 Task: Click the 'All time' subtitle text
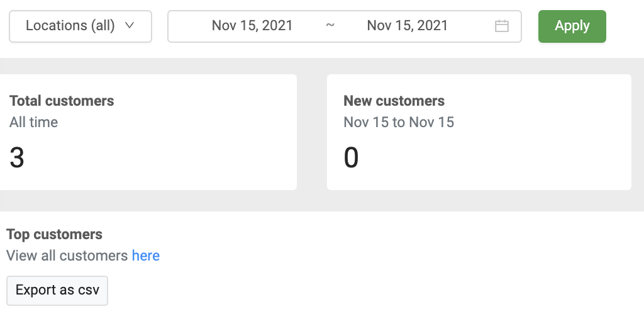(33, 122)
